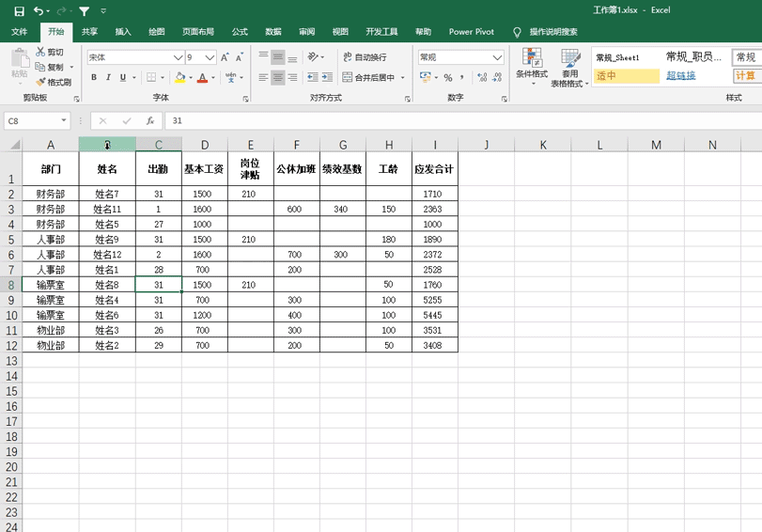This screenshot has width=762, height=532.
Task: Click the text orientation icon
Action: pyautogui.click(x=313, y=57)
